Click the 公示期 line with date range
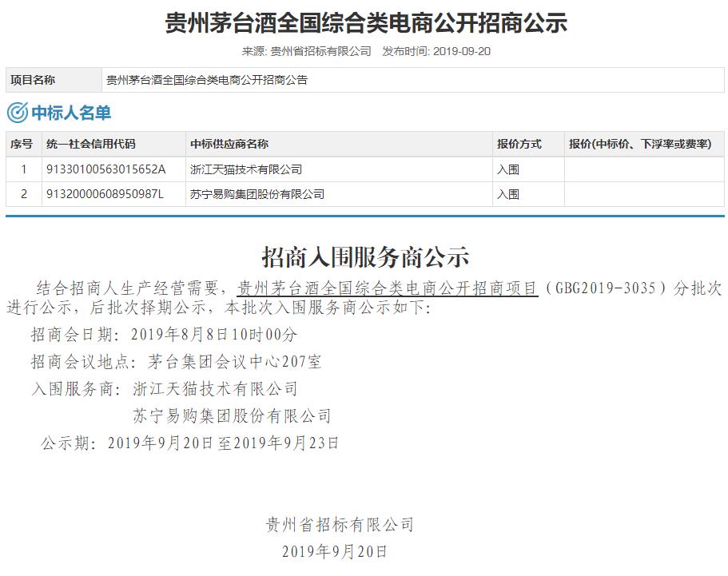The image size is (728, 576). (x=190, y=443)
